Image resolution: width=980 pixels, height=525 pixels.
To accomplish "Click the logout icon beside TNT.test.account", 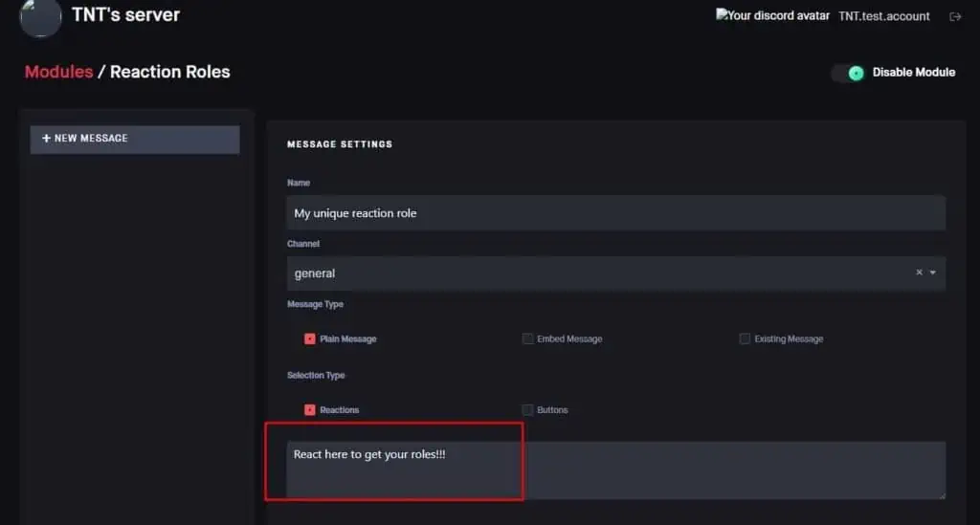I will [954, 16].
